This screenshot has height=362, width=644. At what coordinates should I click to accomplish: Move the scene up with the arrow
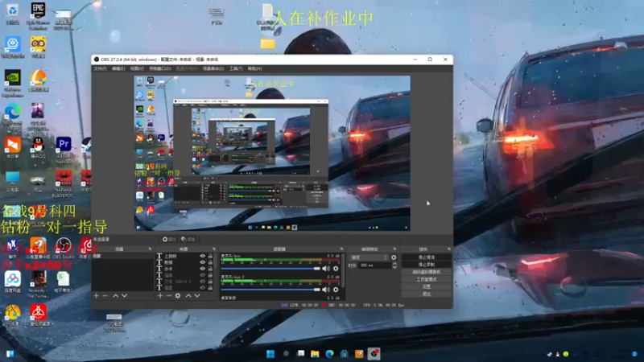115,295
